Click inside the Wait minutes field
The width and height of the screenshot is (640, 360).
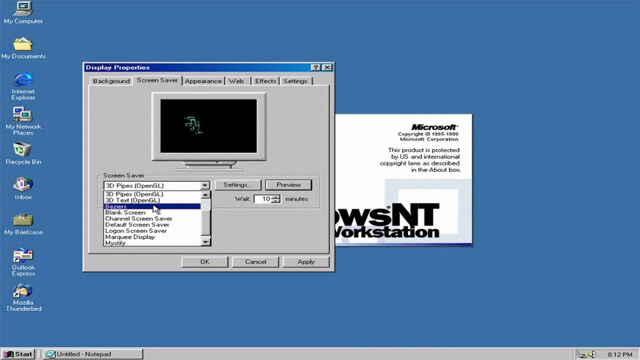(x=263, y=199)
